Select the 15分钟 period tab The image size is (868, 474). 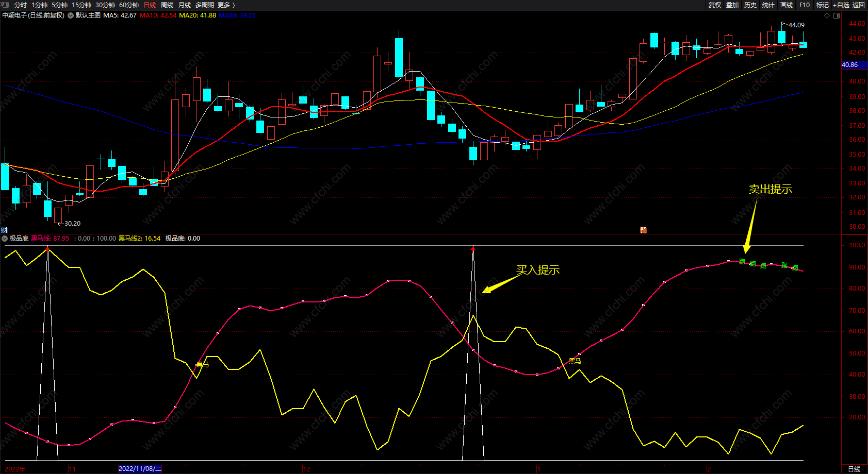click(x=81, y=5)
